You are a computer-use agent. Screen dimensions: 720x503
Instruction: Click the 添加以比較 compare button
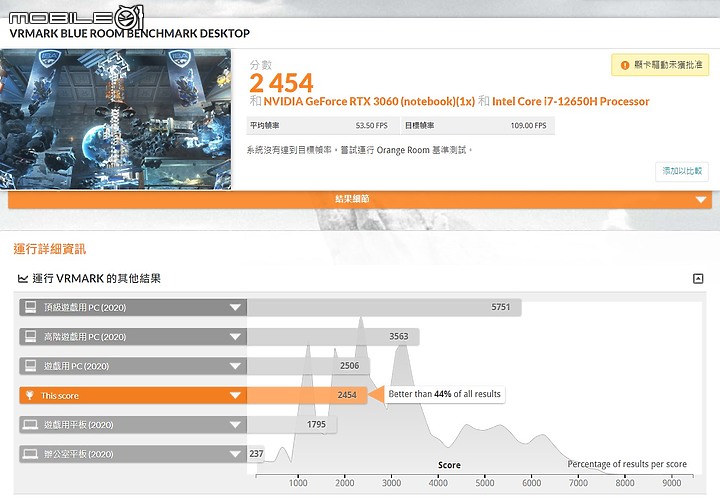click(x=682, y=171)
